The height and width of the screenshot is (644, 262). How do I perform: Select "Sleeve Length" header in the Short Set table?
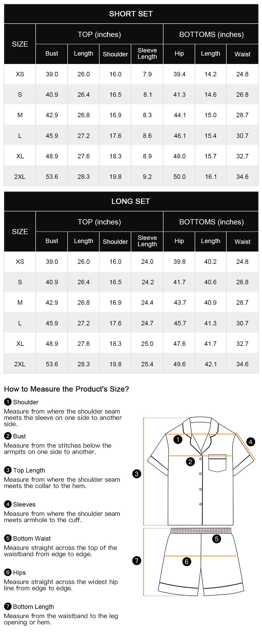click(147, 53)
